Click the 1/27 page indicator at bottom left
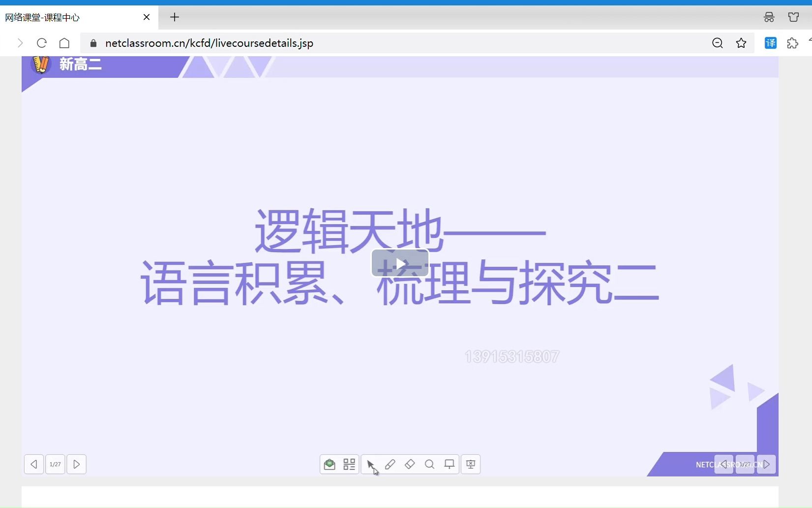Screen dimensions: 812x508 (x=55, y=464)
